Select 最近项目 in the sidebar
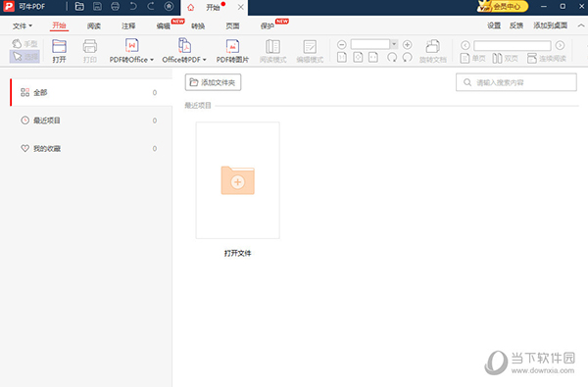Screen dimensions: 588x387 (91, 121)
